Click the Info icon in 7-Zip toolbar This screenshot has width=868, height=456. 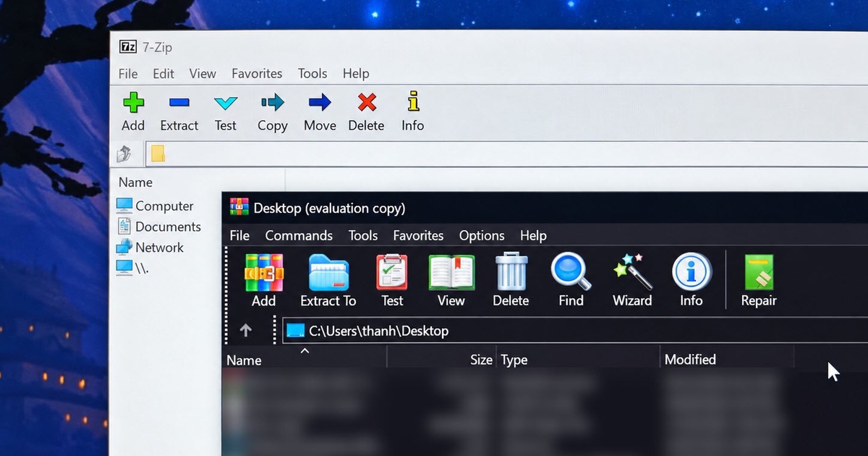[x=413, y=101]
